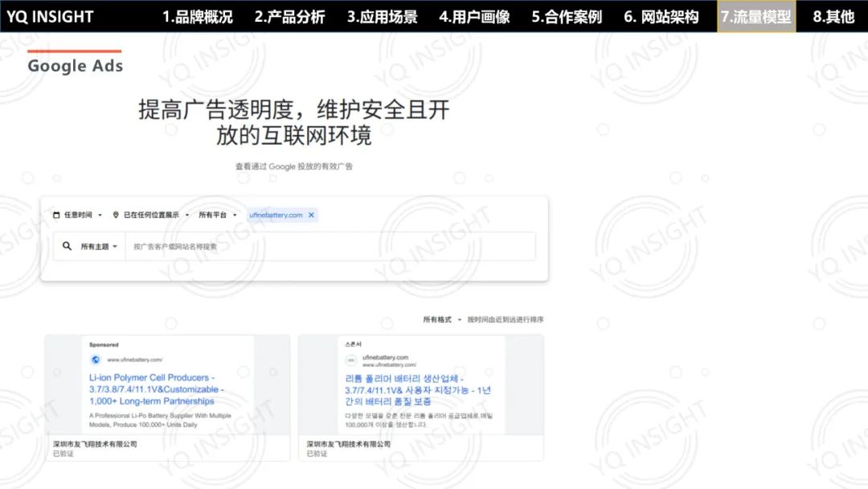Click the 'A Professional Li-Po Battery Supplier' ad description
The image size is (868, 489).
pos(160,420)
